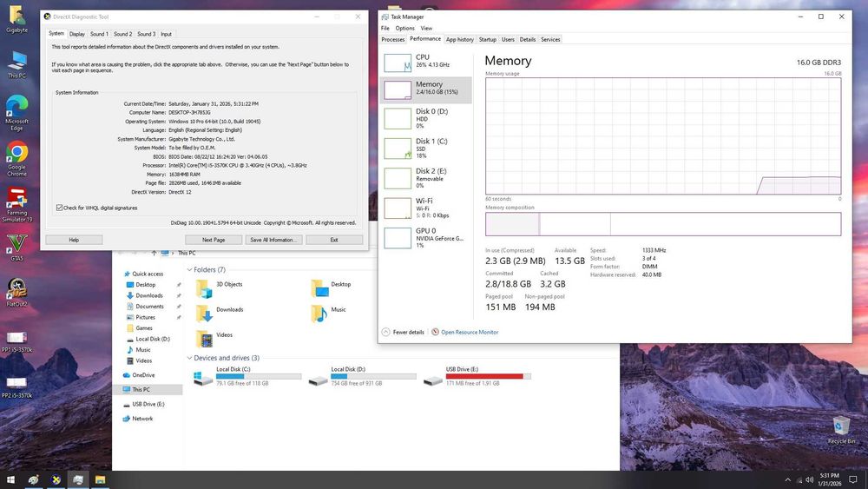The width and height of the screenshot is (868, 489).
Task: Select Disk 0 (D:) HDD performance entry
Action: [x=425, y=118]
